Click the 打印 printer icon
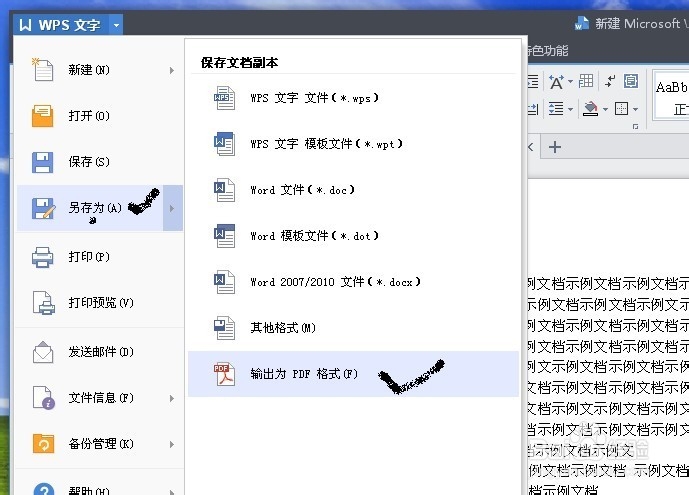This screenshot has height=495, width=689. [42, 257]
